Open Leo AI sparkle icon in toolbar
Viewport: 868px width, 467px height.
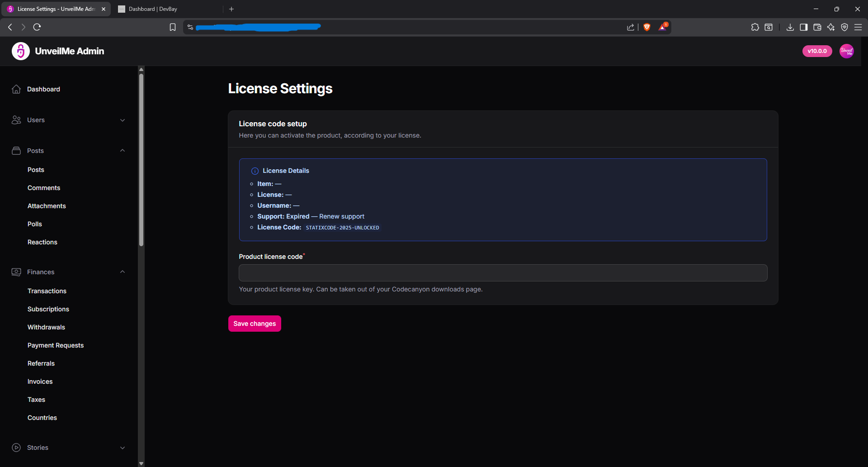[x=831, y=27]
